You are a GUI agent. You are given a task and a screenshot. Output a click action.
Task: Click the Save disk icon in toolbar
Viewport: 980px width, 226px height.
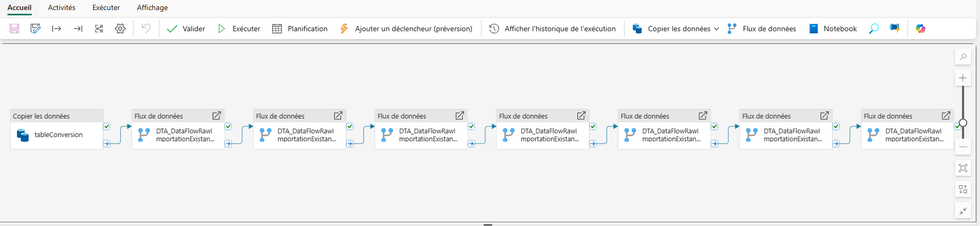[14, 29]
